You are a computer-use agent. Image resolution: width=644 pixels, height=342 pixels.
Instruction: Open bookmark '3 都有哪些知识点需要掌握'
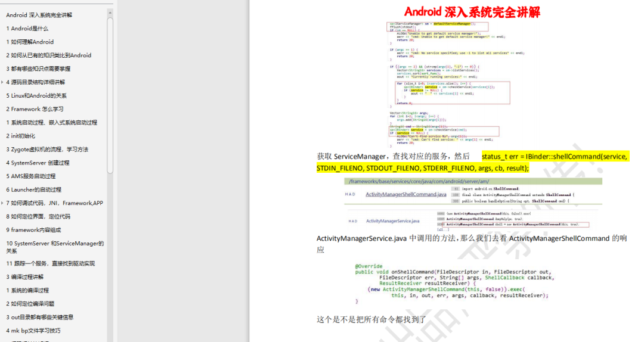coord(38,69)
